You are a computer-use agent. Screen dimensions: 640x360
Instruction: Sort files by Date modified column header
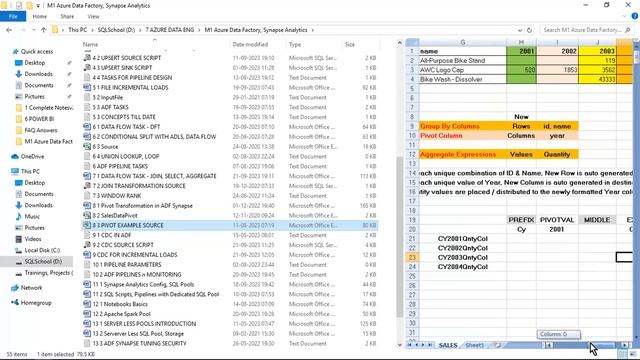pos(250,44)
